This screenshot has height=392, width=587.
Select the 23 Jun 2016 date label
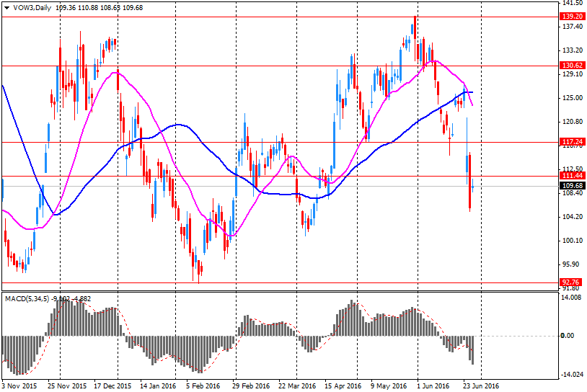(x=481, y=386)
